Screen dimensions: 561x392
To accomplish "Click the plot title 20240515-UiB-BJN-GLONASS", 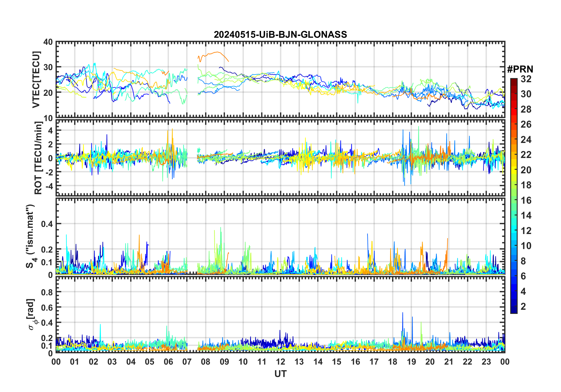I will pyautogui.click(x=280, y=35).
